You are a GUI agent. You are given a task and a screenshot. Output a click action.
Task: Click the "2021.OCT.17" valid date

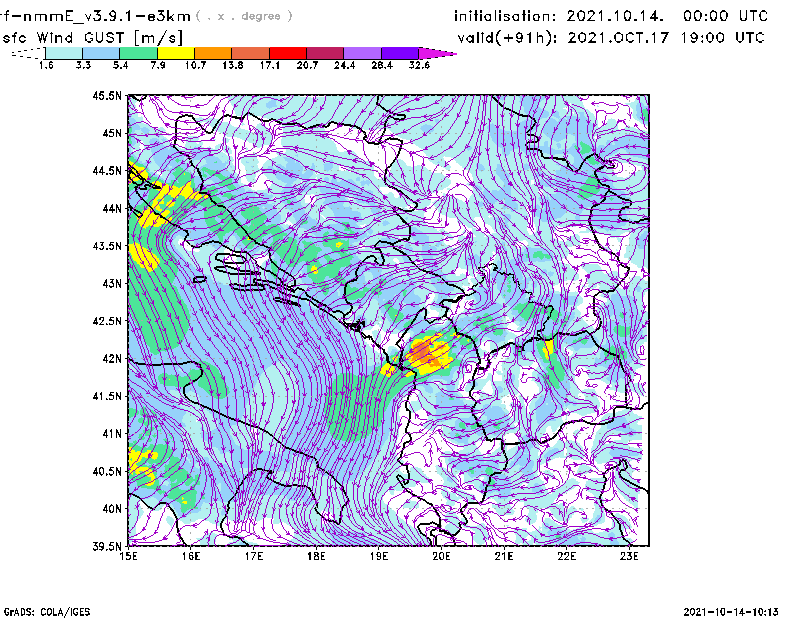point(618,38)
